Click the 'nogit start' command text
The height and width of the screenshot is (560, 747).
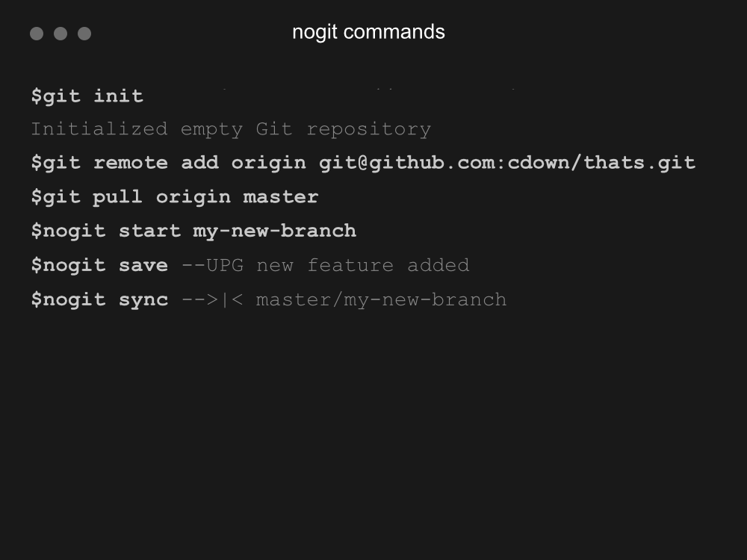[x=106, y=231]
